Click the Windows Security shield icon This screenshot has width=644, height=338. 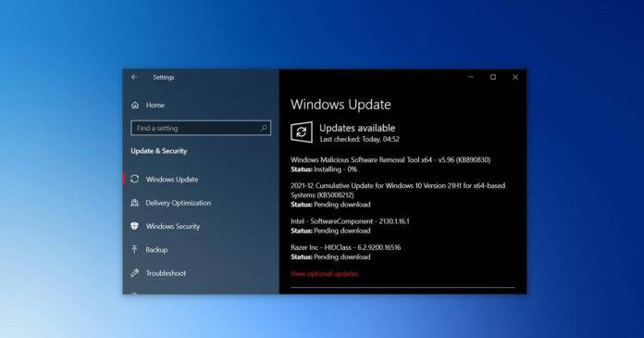(135, 226)
